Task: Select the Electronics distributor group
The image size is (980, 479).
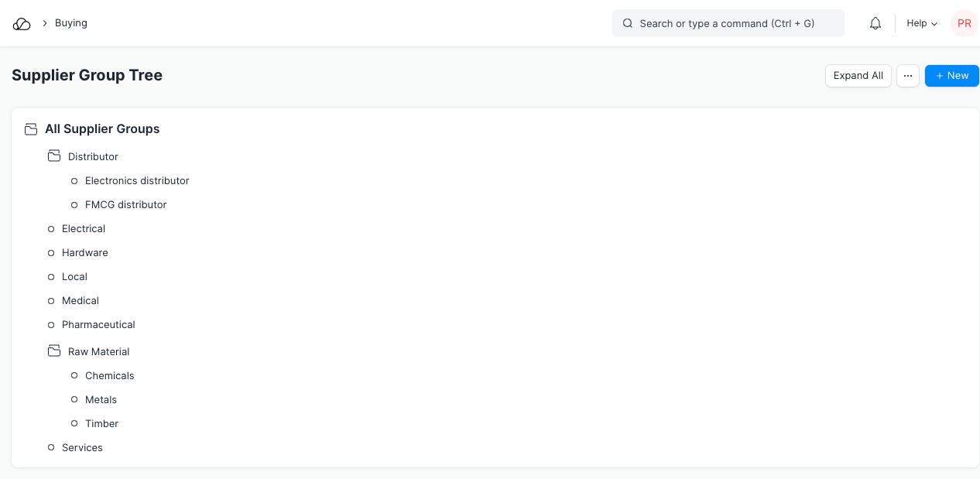Action: (137, 181)
